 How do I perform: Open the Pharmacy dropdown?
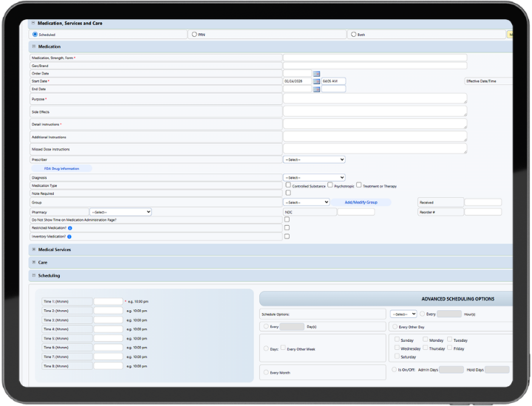point(120,212)
